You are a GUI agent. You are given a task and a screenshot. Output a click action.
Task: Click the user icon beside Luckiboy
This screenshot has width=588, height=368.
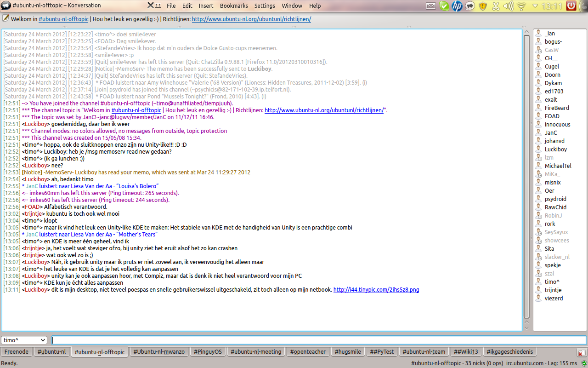point(538,149)
